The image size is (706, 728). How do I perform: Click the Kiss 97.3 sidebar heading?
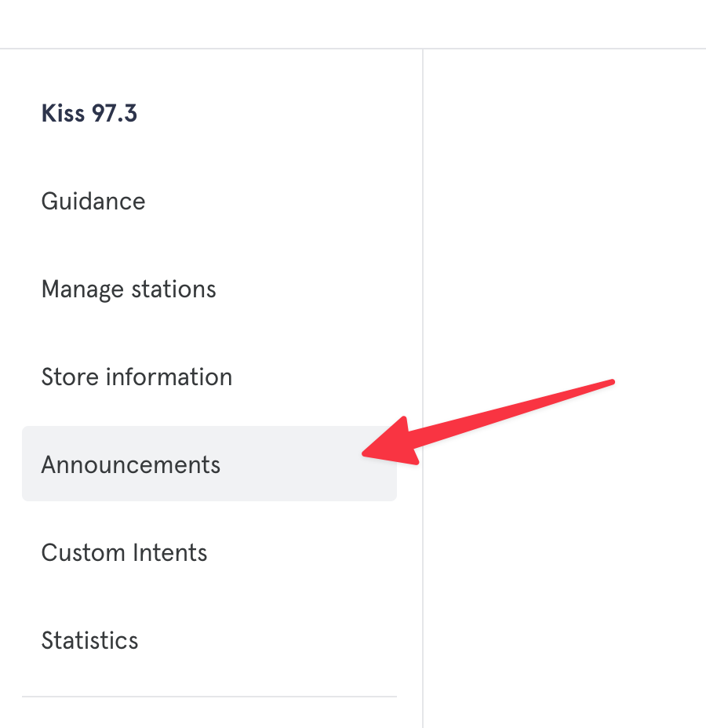[89, 114]
